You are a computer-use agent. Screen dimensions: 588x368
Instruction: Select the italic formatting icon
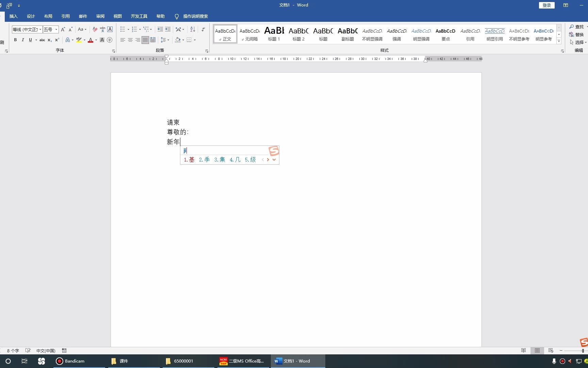click(x=23, y=40)
